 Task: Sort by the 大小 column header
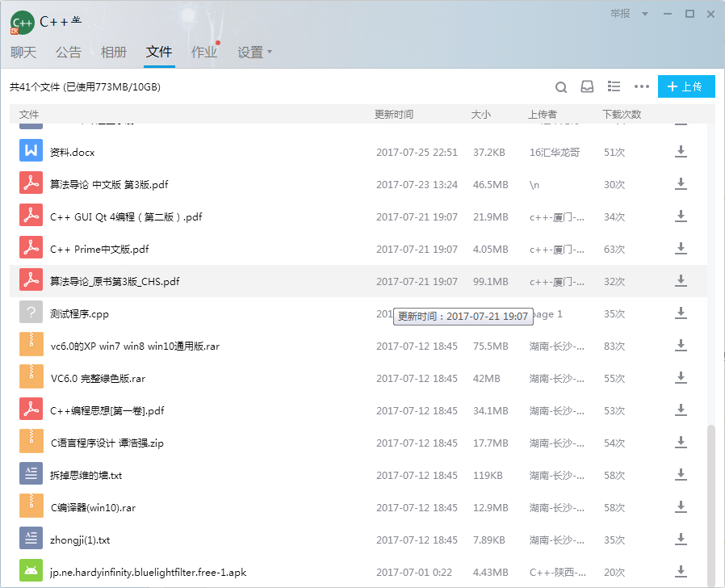click(x=481, y=114)
